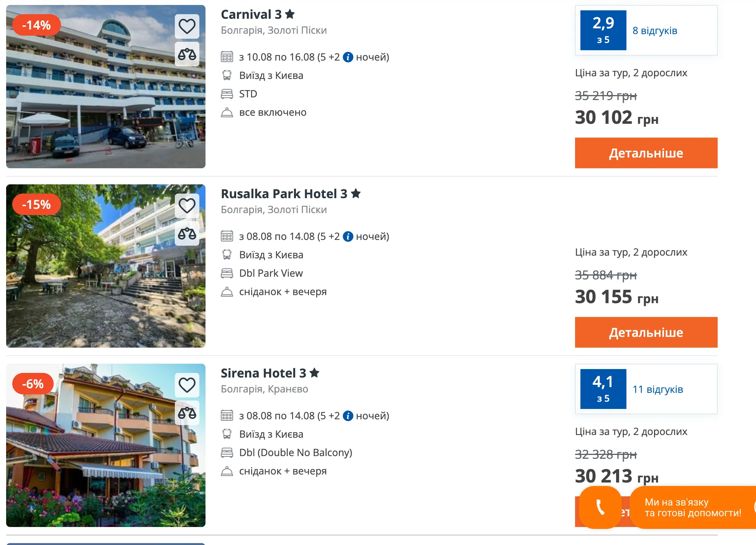Open 8 відгуків reviews for Carnival
Screen dimensions: 756x545
click(x=655, y=31)
